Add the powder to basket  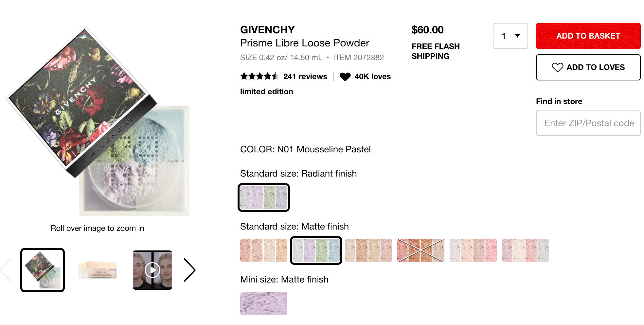click(x=588, y=36)
